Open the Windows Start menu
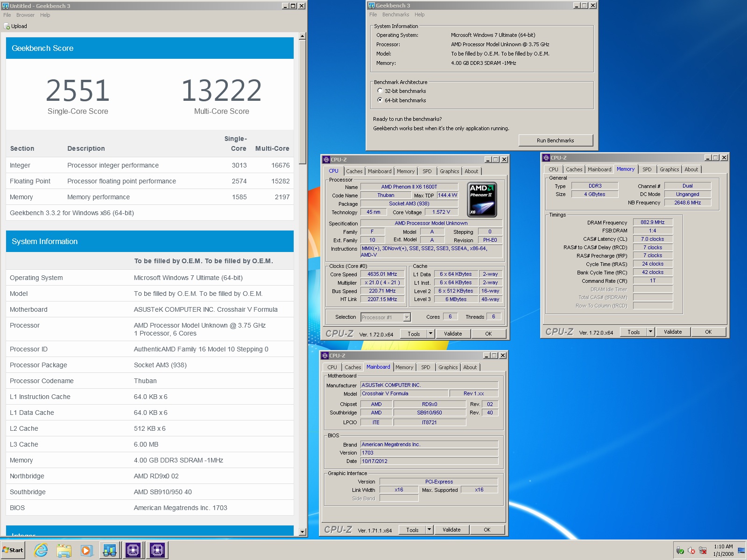Image resolution: width=747 pixels, height=560 pixels. pos(13,550)
